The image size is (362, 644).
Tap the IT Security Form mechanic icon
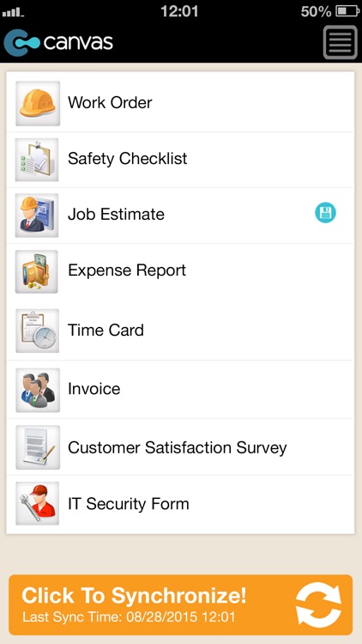(38, 503)
